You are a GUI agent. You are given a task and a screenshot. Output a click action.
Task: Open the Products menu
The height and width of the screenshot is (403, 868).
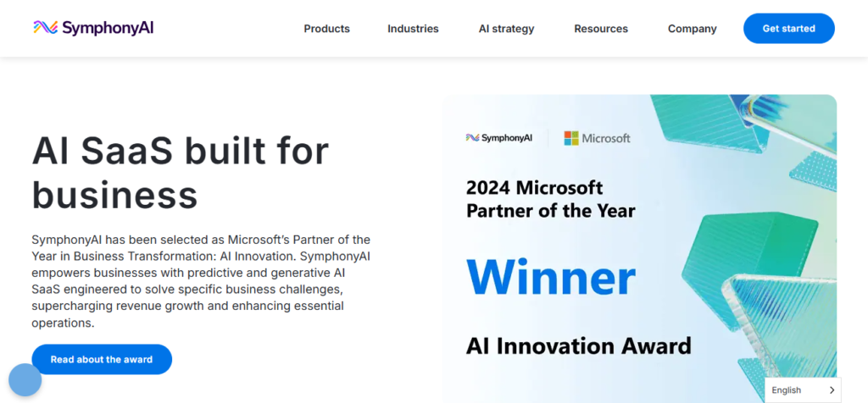click(x=326, y=29)
